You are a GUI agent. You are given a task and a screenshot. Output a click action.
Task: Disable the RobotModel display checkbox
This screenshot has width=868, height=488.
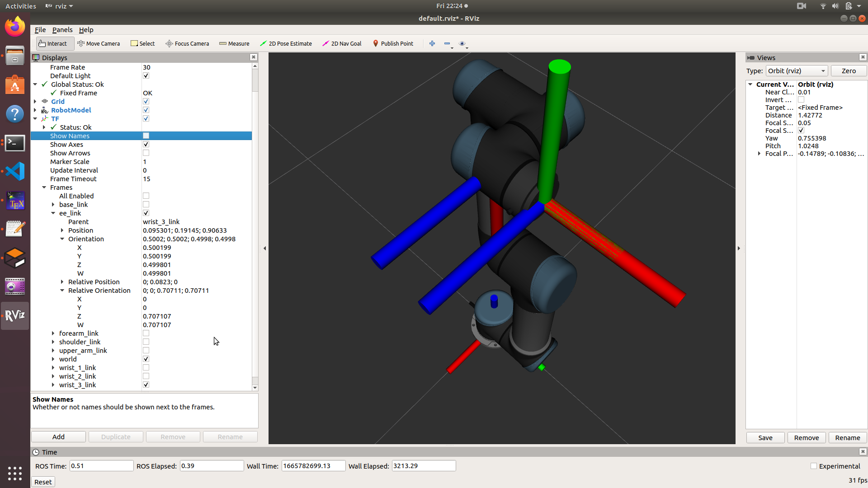[146, 110]
